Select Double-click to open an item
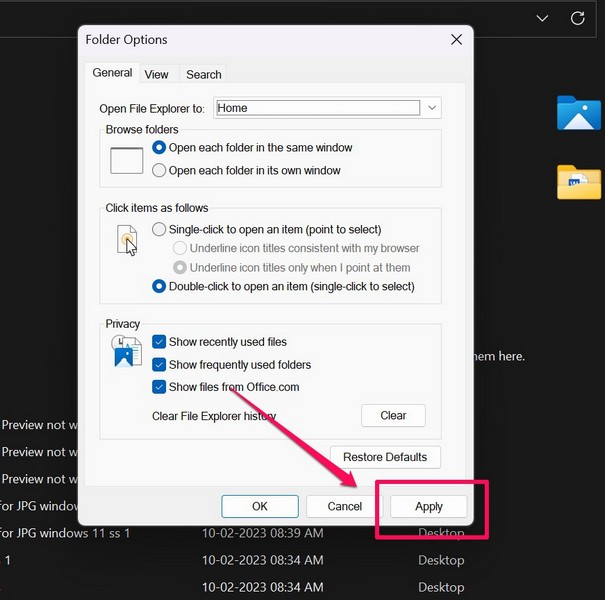 pos(159,287)
